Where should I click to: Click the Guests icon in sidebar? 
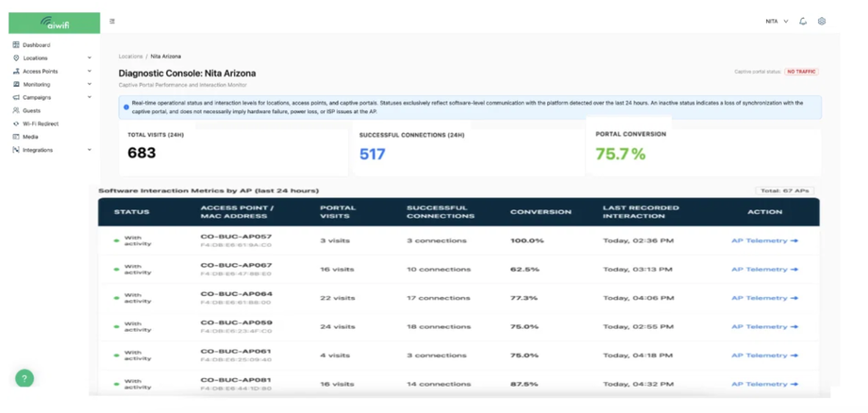click(16, 110)
